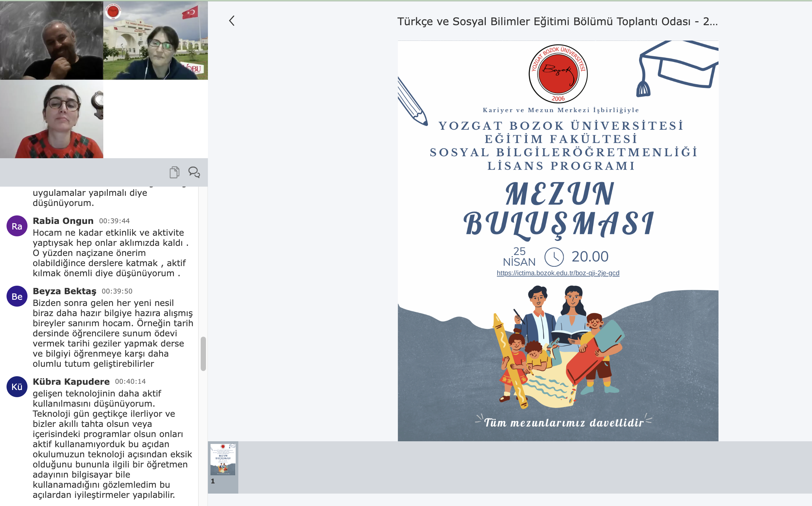The height and width of the screenshot is (506, 812).
Task: Click the Beyza Bektaş sender name
Action: pos(64,291)
